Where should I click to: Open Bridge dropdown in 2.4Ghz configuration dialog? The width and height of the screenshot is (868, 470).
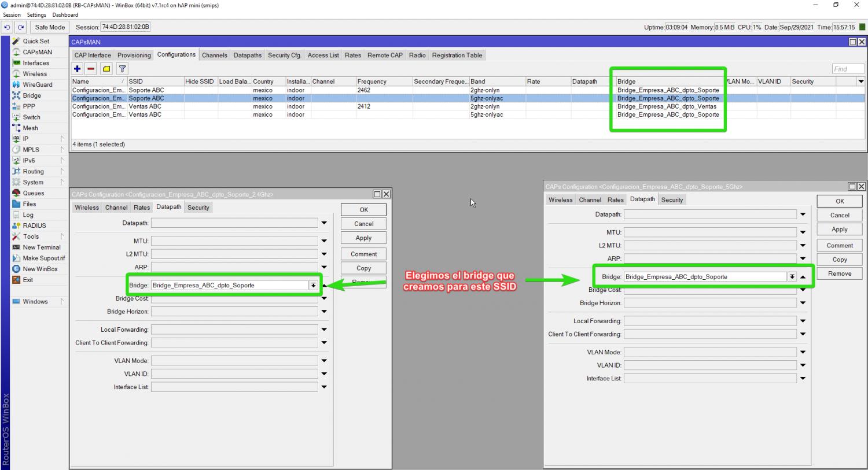(x=313, y=286)
